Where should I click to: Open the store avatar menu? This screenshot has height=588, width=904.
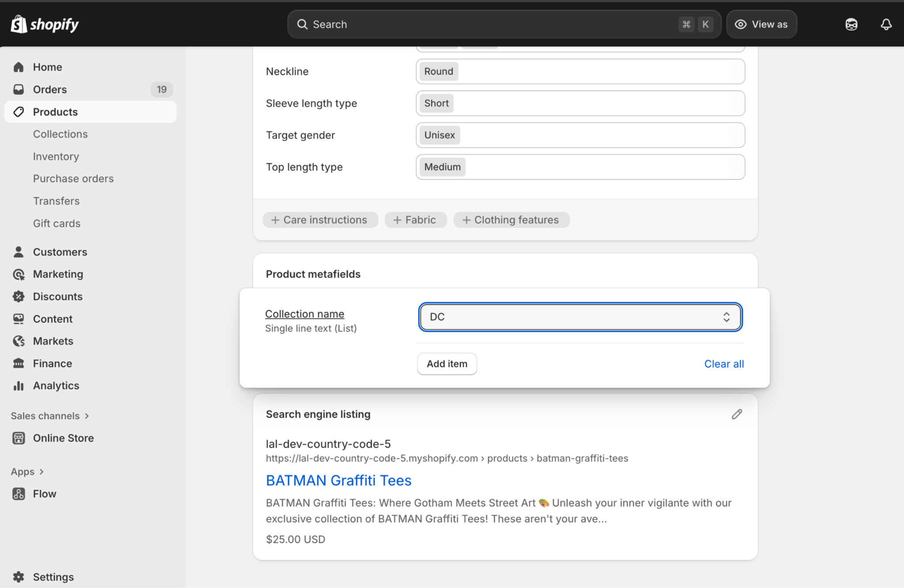[851, 24]
